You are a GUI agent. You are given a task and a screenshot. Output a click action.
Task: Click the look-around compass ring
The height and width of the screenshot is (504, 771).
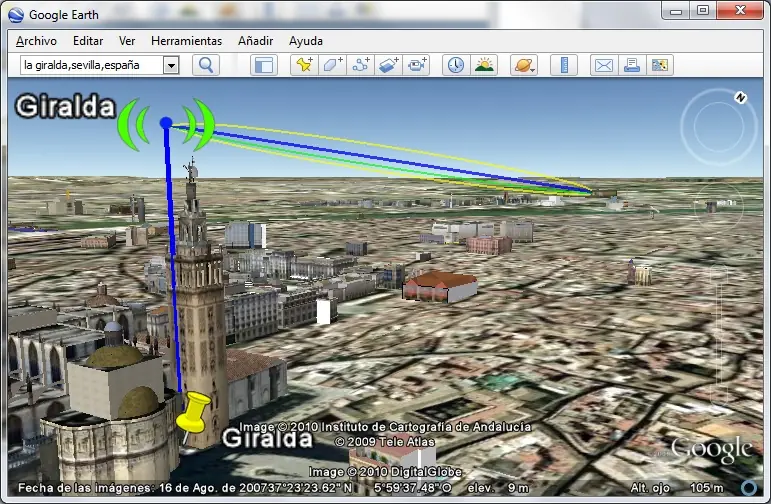tap(718, 127)
